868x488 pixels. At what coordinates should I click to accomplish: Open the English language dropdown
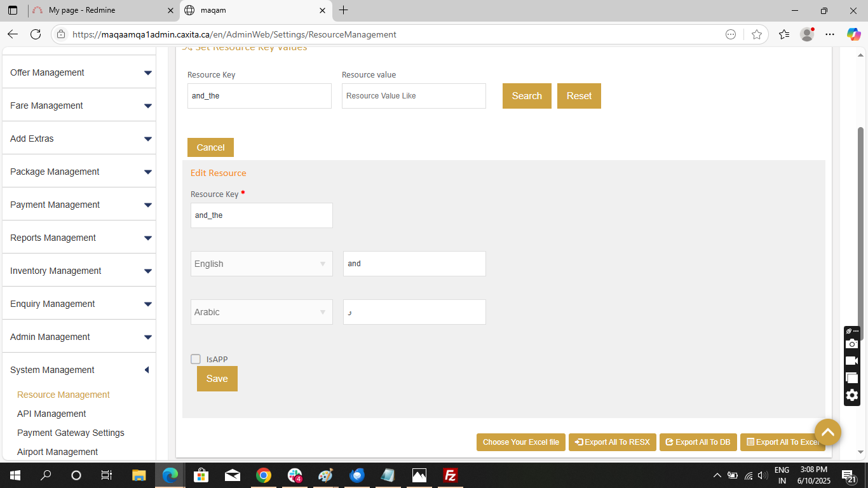tap(261, 264)
